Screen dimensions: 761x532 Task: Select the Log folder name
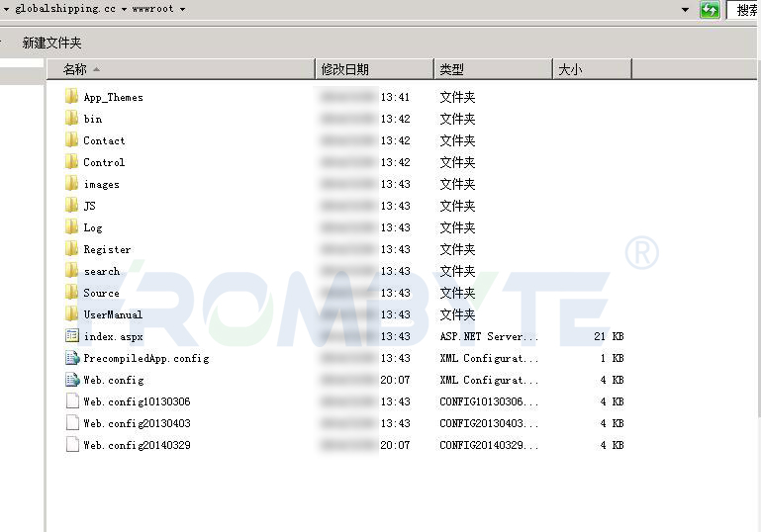(93, 227)
